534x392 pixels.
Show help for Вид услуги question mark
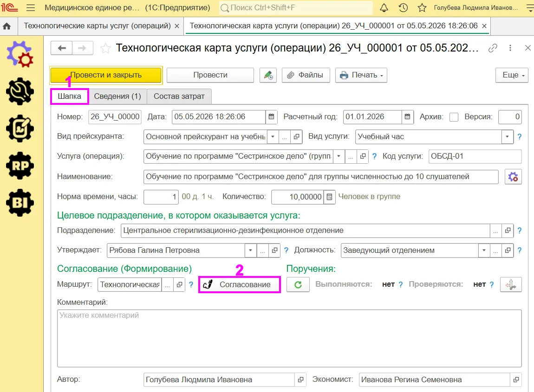(x=519, y=136)
